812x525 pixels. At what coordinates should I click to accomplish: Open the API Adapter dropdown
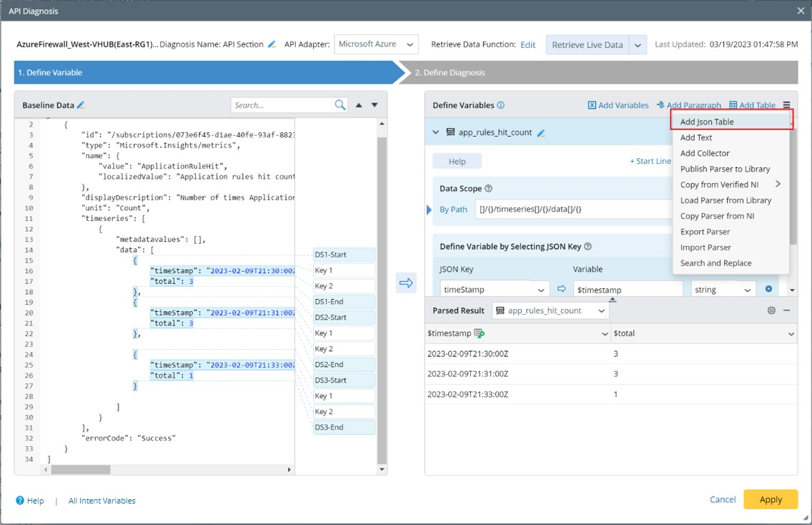point(376,44)
